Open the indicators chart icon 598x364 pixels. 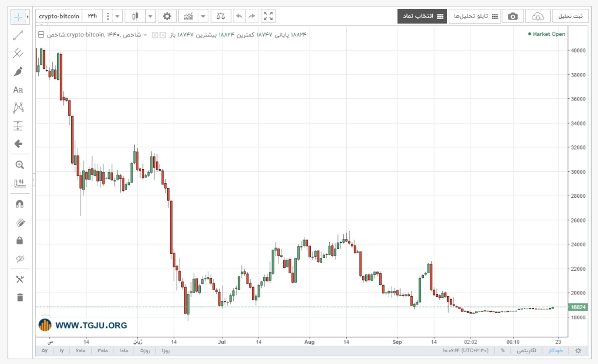[188, 16]
